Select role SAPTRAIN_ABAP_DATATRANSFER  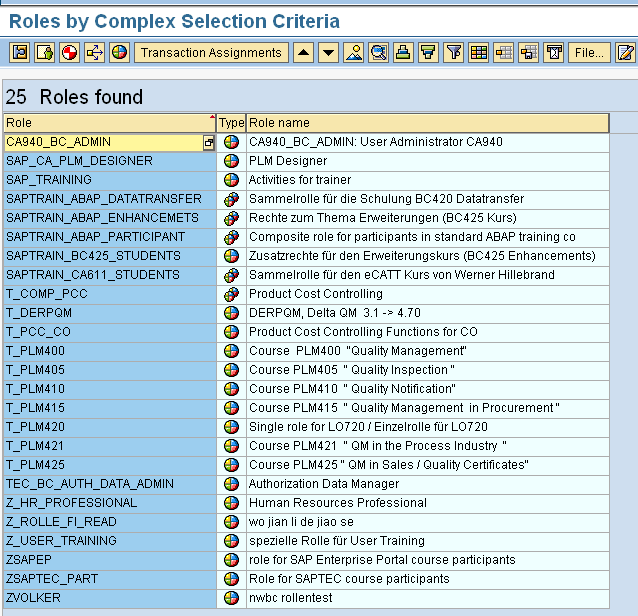pos(110,199)
